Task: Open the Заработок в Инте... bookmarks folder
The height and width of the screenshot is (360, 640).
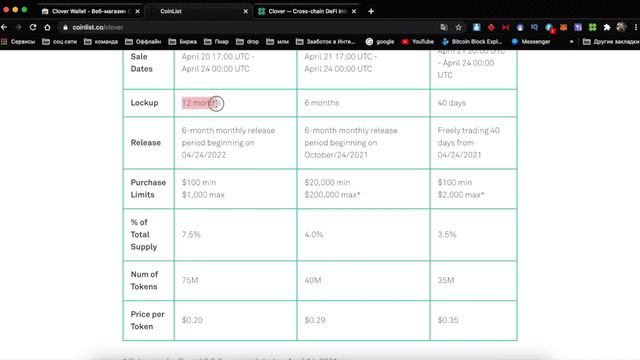Action: (326, 42)
